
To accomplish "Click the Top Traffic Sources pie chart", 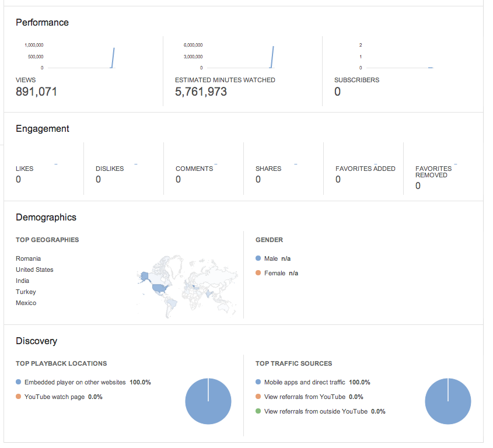I will 448,401.
